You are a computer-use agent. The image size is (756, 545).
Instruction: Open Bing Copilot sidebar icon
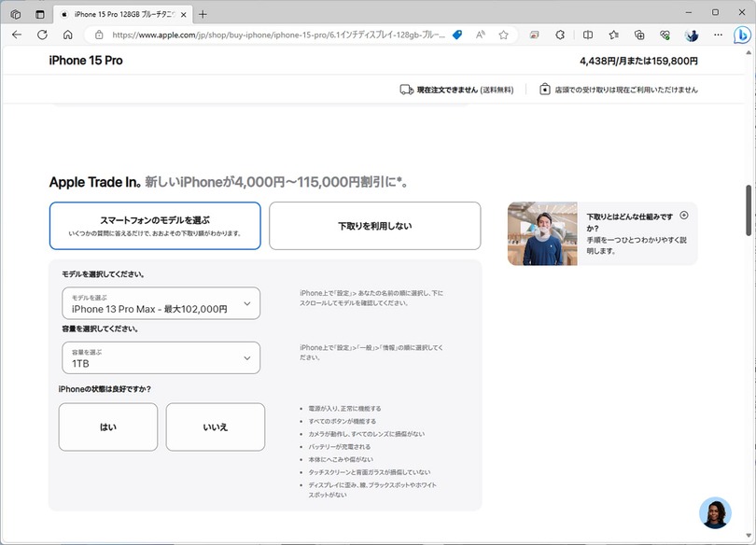(x=742, y=35)
